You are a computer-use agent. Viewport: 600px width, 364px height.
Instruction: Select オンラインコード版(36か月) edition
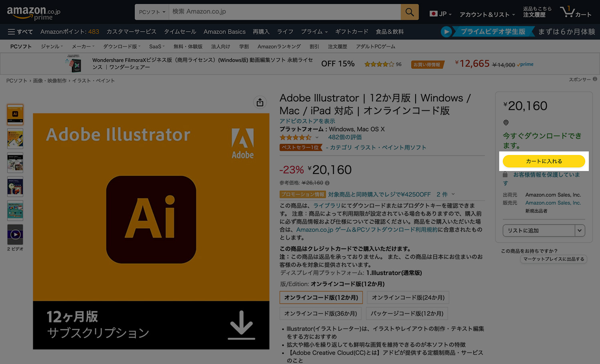(321, 313)
